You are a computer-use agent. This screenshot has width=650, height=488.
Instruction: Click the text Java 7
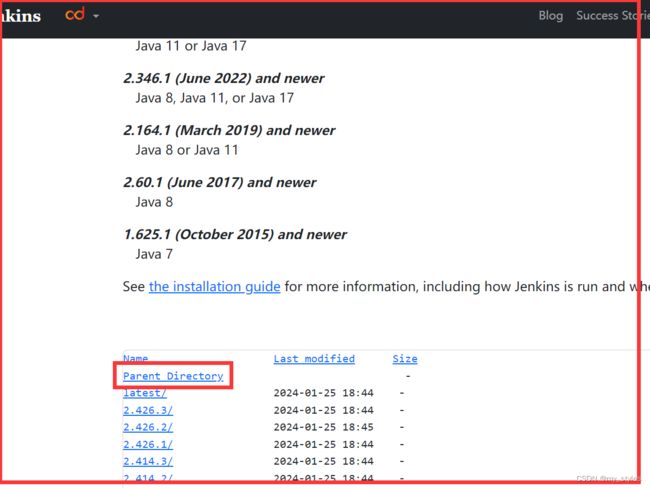click(x=154, y=254)
